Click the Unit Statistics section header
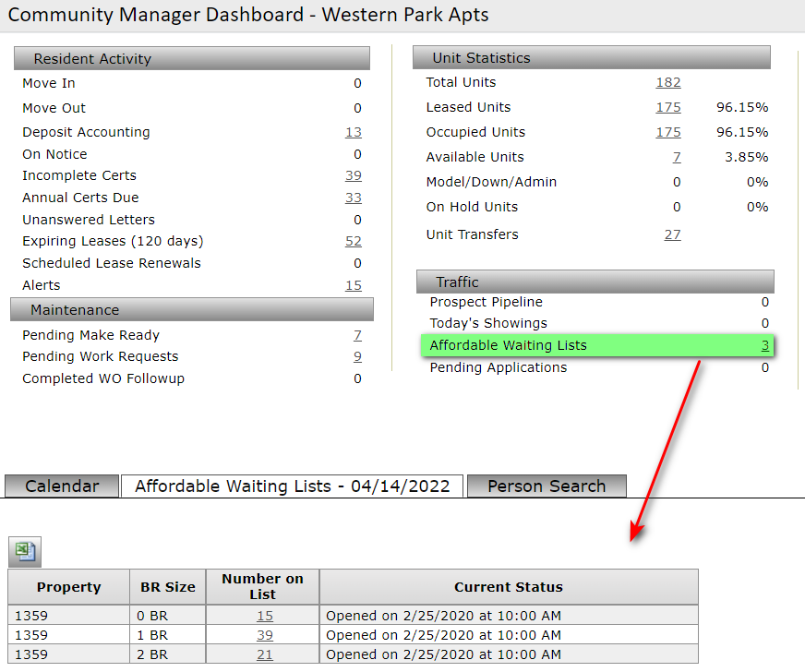Viewport: 805px width, 672px height. (x=592, y=57)
